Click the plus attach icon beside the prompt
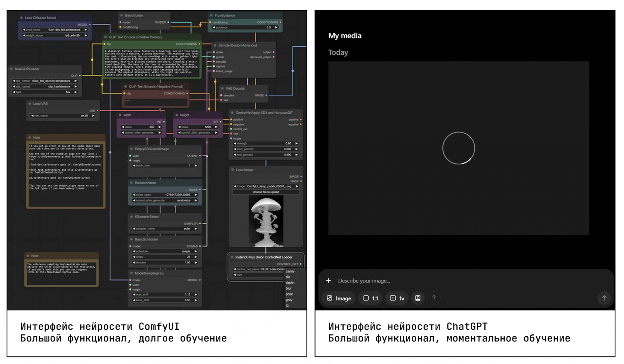This screenshot has width=624, height=364. pyautogui.click(x=328, y=281)
